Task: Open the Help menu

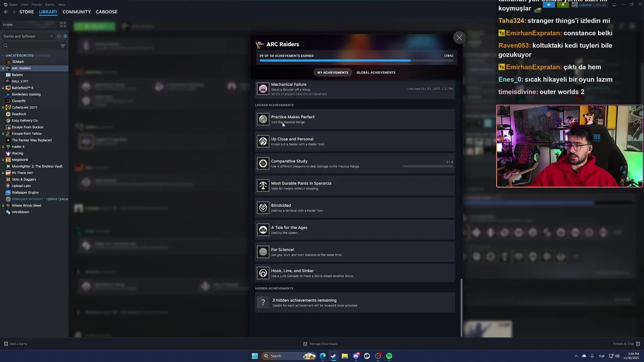Action: pyautogui.click(x=61, y=5)
